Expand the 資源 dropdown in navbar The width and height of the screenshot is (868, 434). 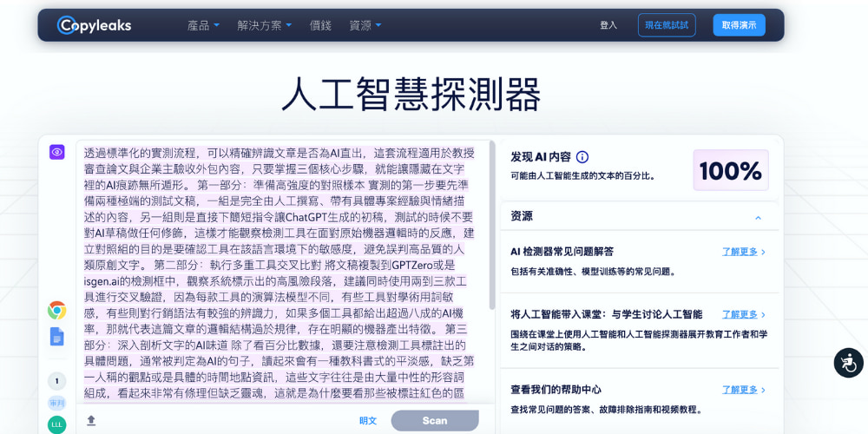[x=365, y=25]
